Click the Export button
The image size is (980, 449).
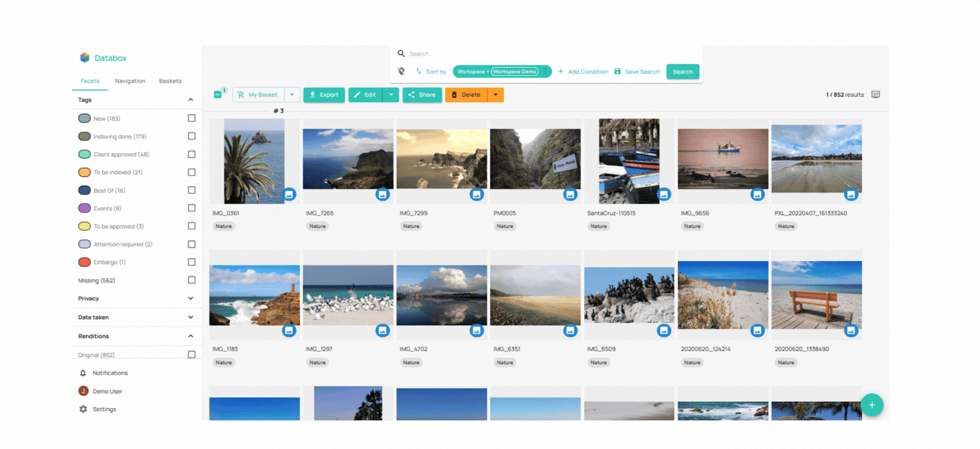pyautogui.click(x=324, y=95)
